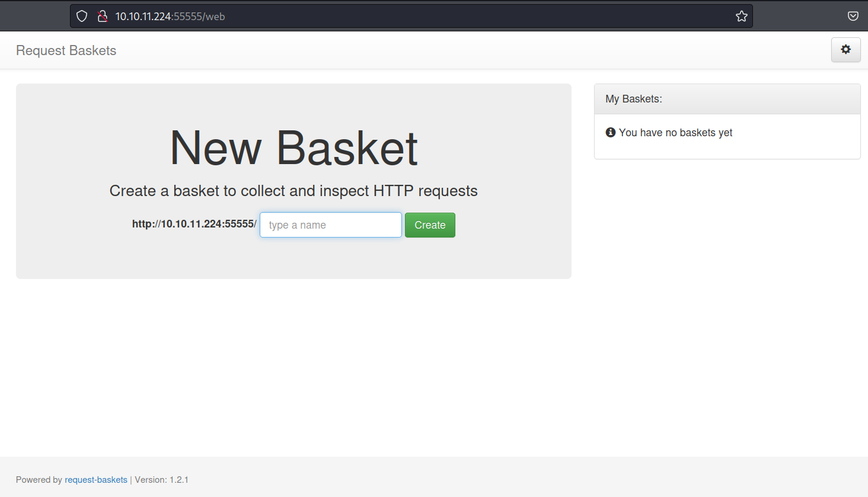Viewport: 868px width, 497px height.
Task: Open the request-baskets link in the footer
Action: pyautogui.click(x=95, y=479)
